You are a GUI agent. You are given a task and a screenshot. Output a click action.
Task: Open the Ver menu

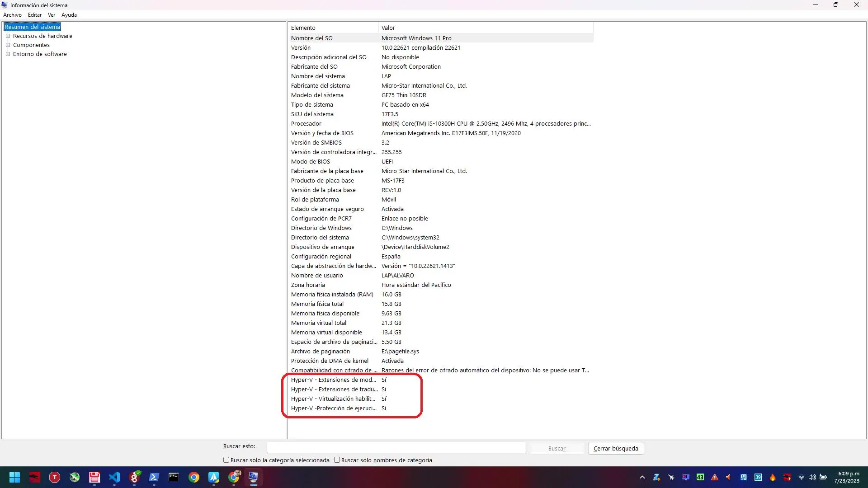tap(52, 15)
